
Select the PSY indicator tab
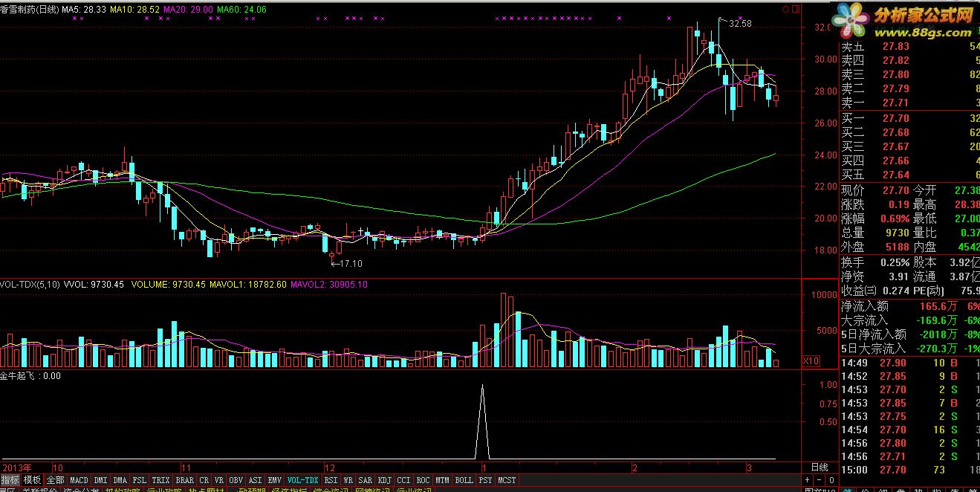[x=486, y=480]
